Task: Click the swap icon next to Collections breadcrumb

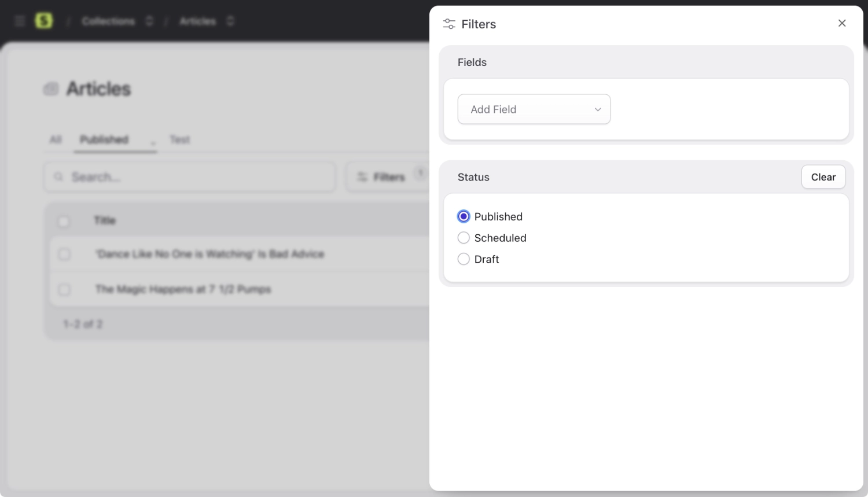Action: (149, 20)
